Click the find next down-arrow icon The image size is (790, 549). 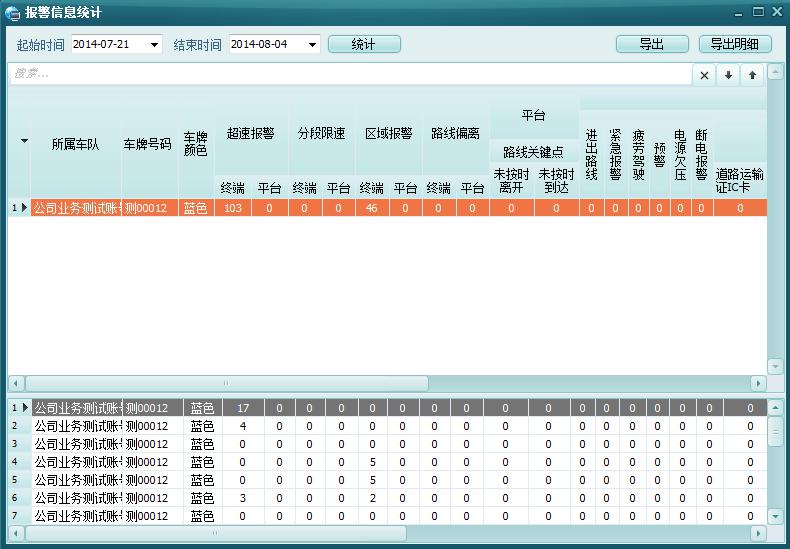(728, 75)
